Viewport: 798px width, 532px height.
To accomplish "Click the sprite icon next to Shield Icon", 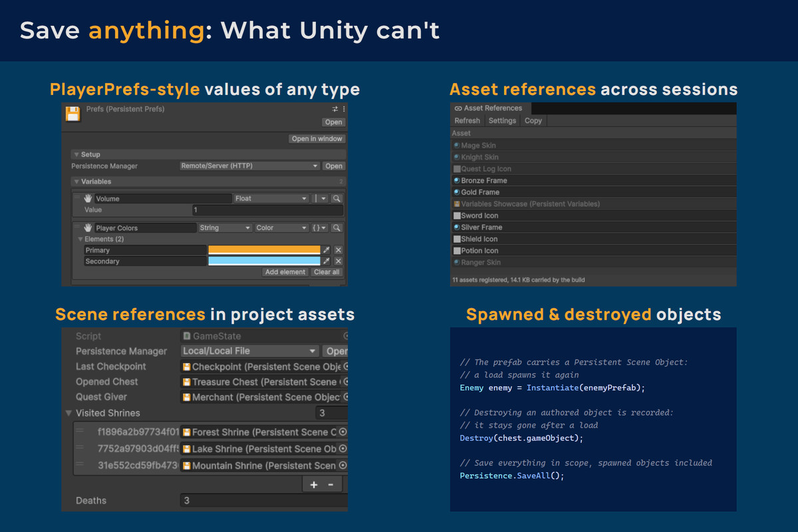I will point(457,239).
